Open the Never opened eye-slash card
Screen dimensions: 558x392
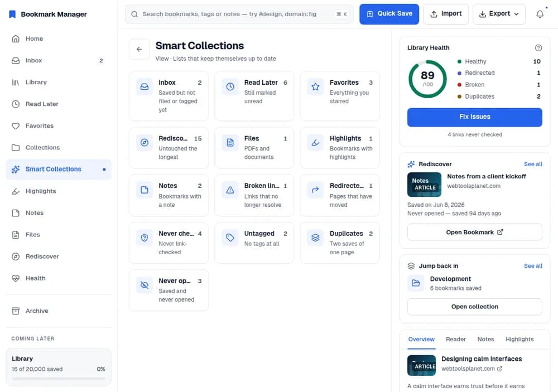point(169,291)
